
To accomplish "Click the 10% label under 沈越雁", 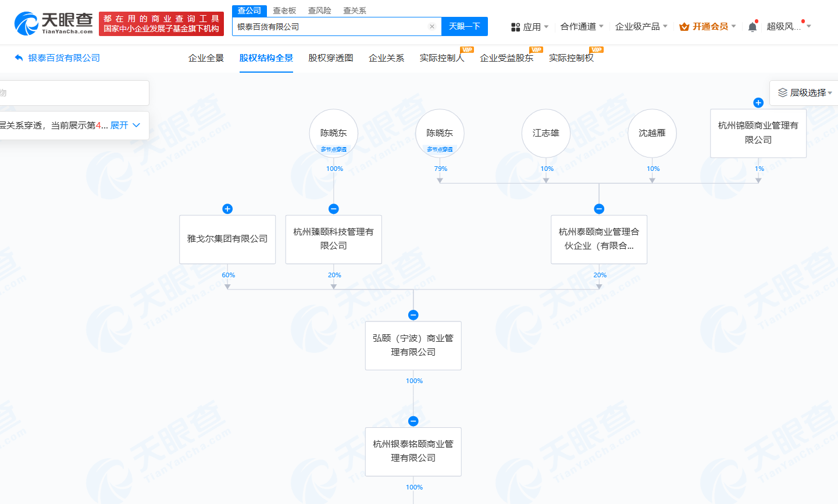I will point(653,169).
